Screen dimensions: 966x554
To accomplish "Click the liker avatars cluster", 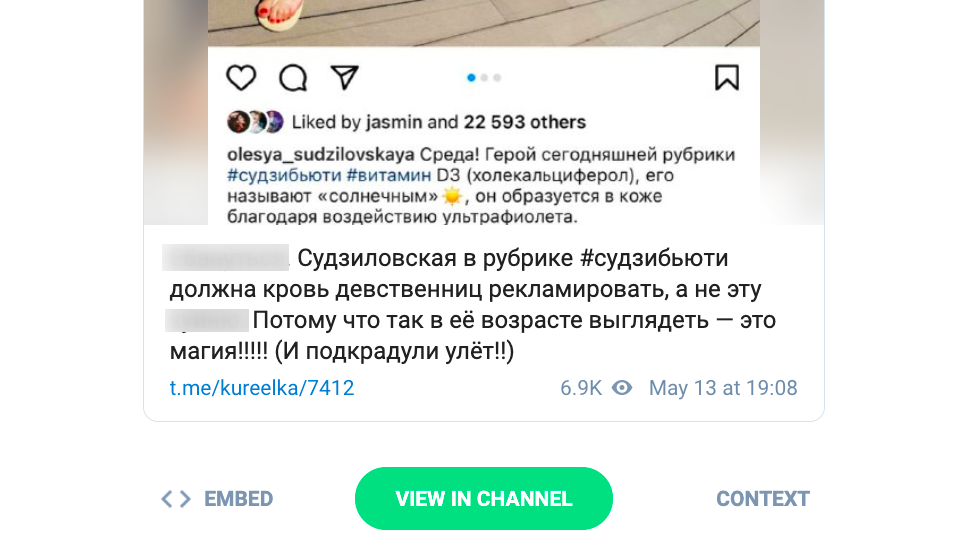I will (x=255, y=122).
